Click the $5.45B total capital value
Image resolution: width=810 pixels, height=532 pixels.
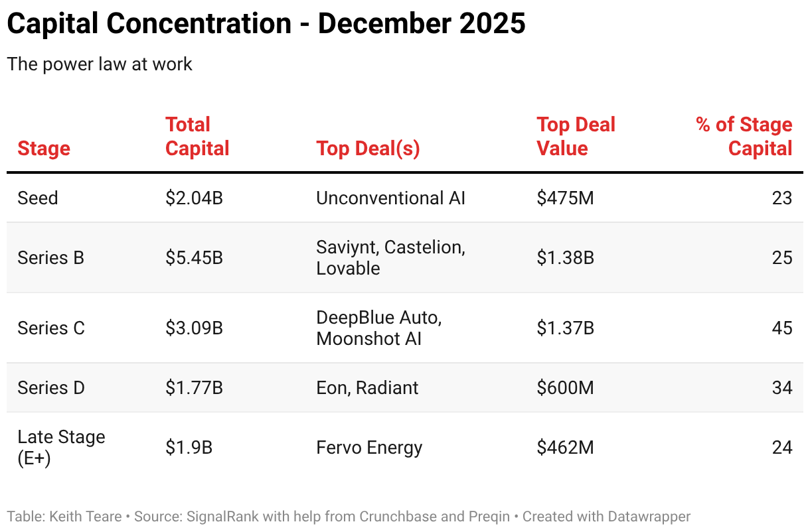[194, 257]
